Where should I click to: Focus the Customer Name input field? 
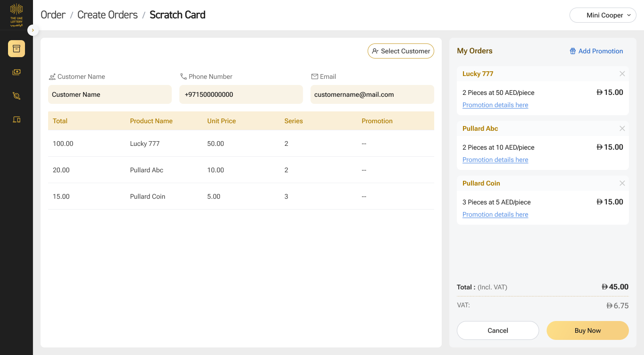[110, 94]
